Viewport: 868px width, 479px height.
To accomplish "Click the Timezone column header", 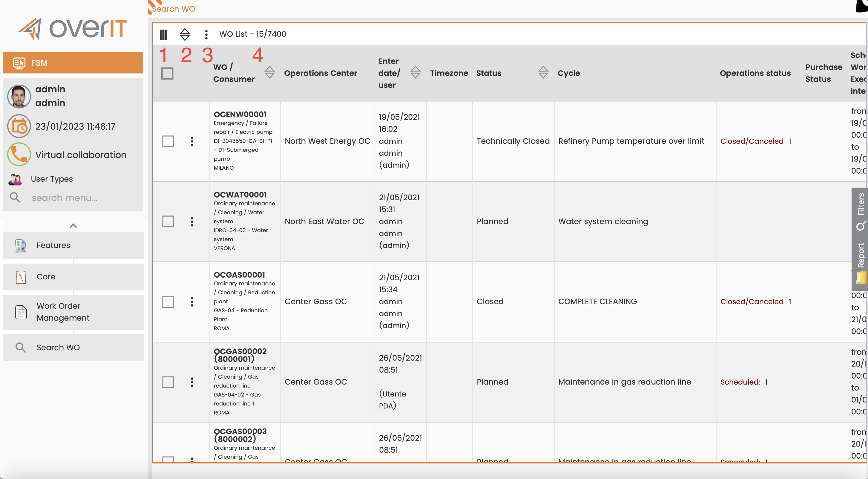I will pos(449,73).
